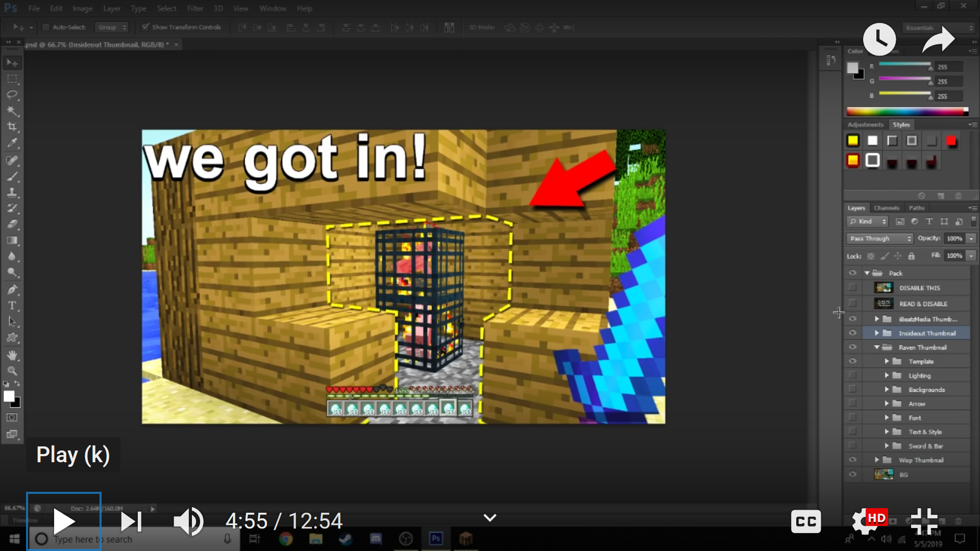Toggle closed captions CC button

coord(806,521)
